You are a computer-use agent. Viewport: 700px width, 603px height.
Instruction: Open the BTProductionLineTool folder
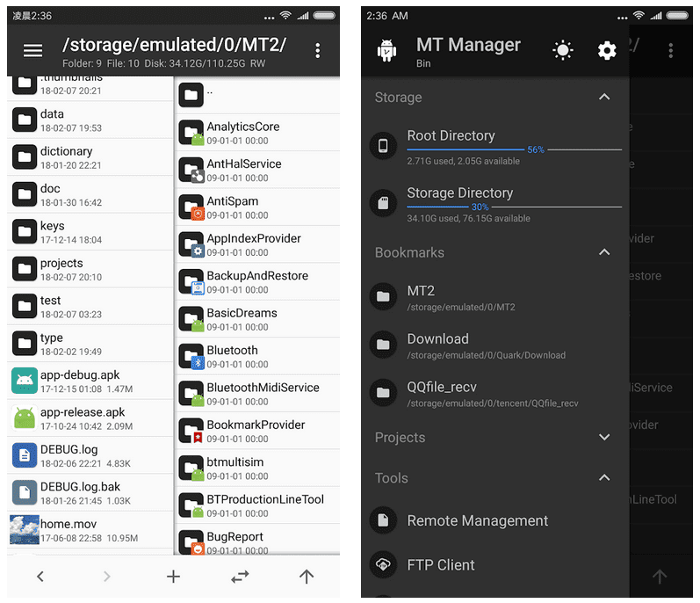(258, 505)
